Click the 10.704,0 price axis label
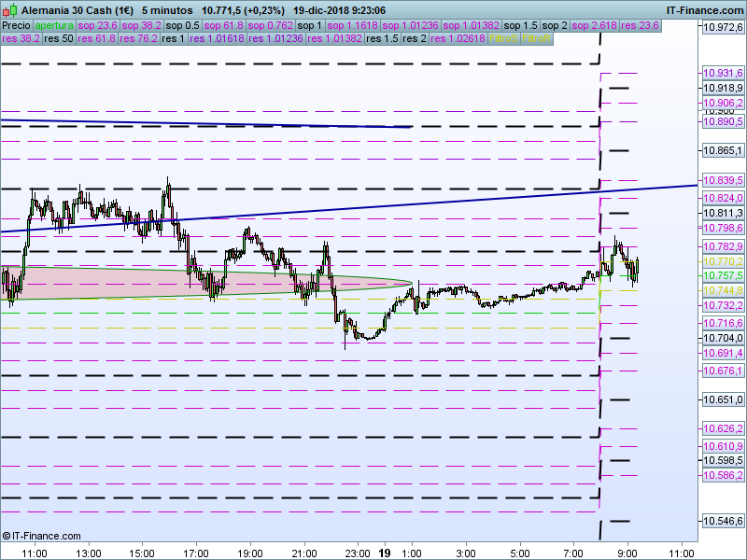 click(x=723, y=338)
